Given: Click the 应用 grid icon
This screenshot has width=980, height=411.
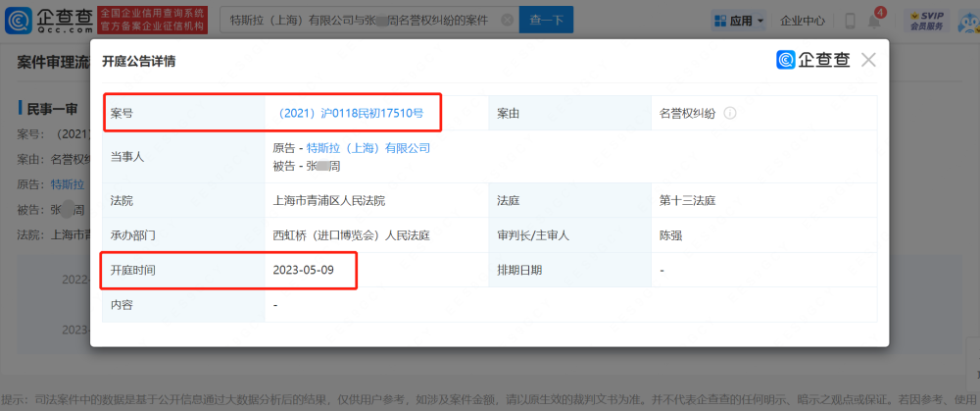Looking at the screenshot, I should pos(720,21).
